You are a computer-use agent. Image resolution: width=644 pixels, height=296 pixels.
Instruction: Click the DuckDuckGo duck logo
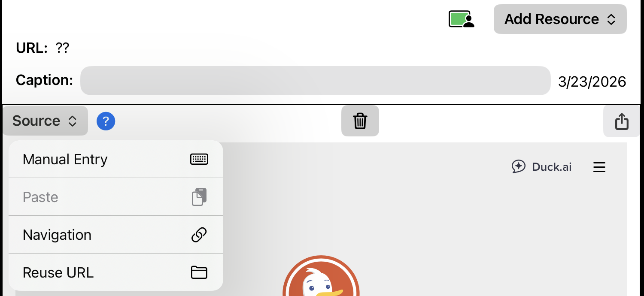pos(321,276)
